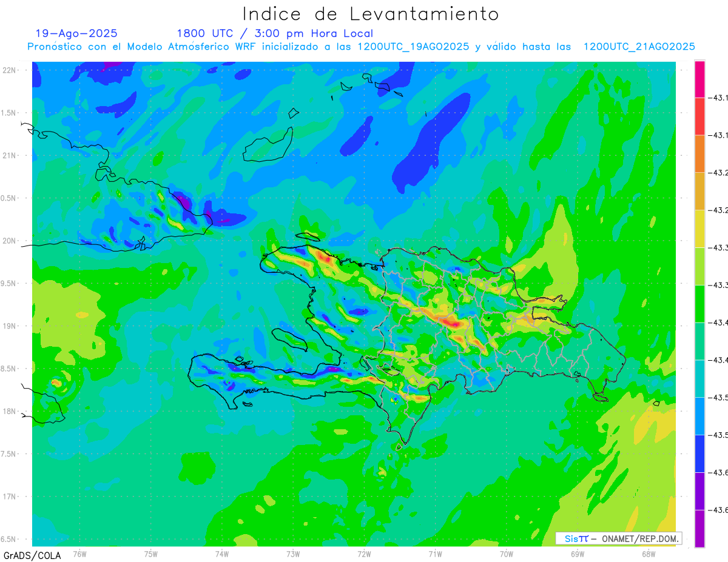The width and height of the screenshot is (728, 562).
Task: Pick the sea-green swatch in the colorbar
Action: [x=699, y=341]
